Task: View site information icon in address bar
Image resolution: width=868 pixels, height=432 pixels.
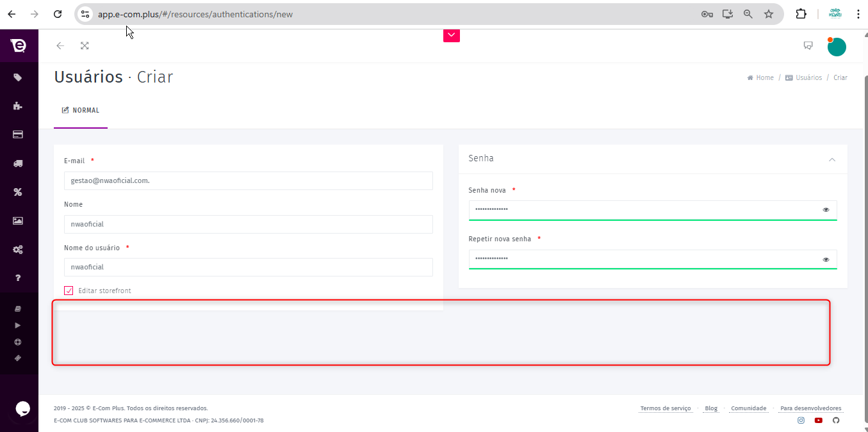Action: tap(85, 14)
